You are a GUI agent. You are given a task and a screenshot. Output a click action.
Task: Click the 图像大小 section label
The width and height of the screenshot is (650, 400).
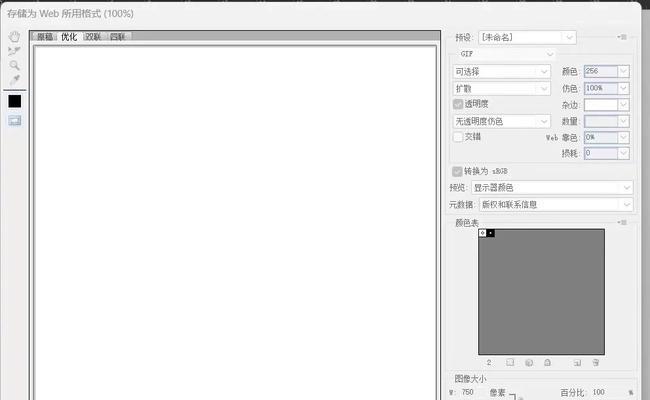470,378
